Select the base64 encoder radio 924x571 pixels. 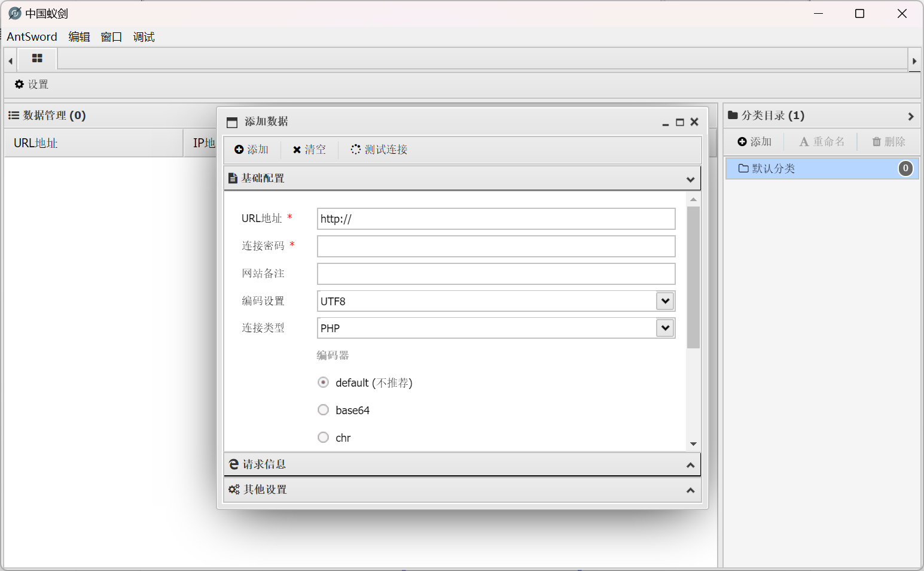[x=324, y=410]
